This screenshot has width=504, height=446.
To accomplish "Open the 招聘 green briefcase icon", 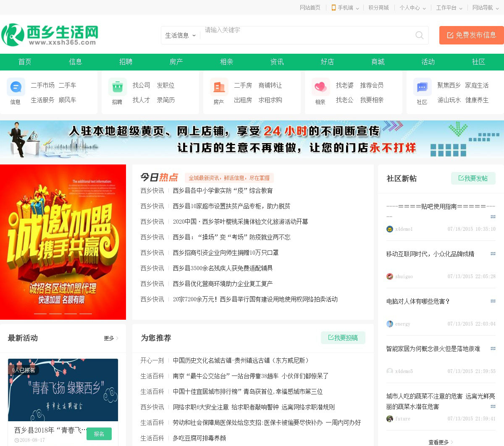I will coord(117,87).
